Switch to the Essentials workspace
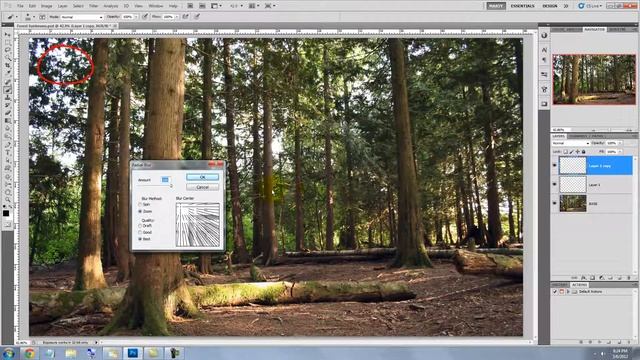This screenshot has width=640, height=360. [522, 6]
